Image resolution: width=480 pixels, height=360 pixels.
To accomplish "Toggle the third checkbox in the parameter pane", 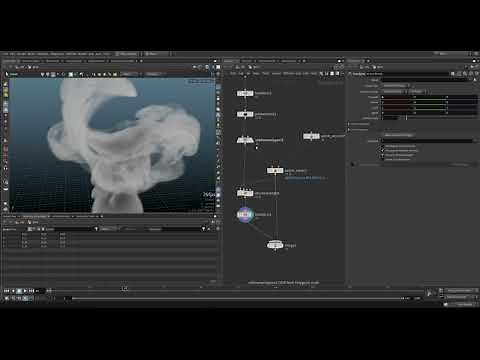I will (x=382, y=155).
